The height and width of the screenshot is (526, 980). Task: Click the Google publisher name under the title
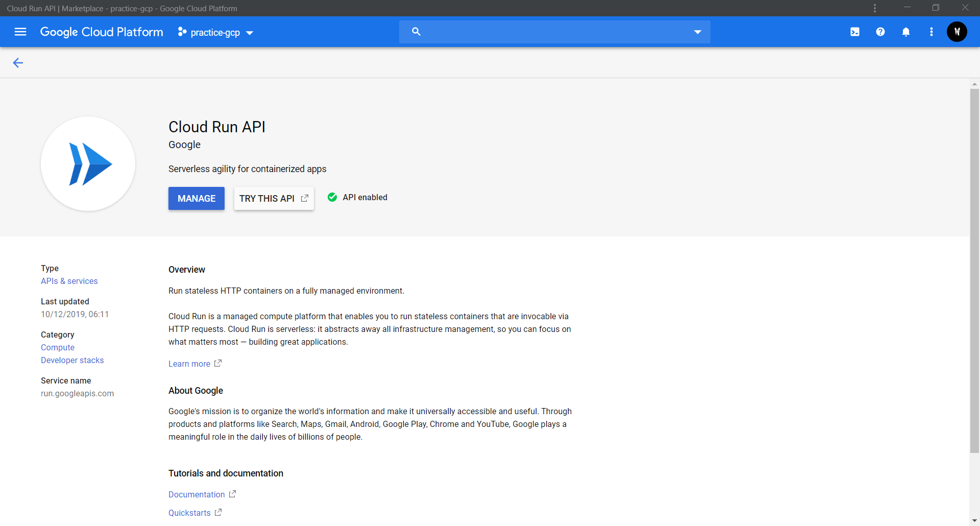(185, 145)
